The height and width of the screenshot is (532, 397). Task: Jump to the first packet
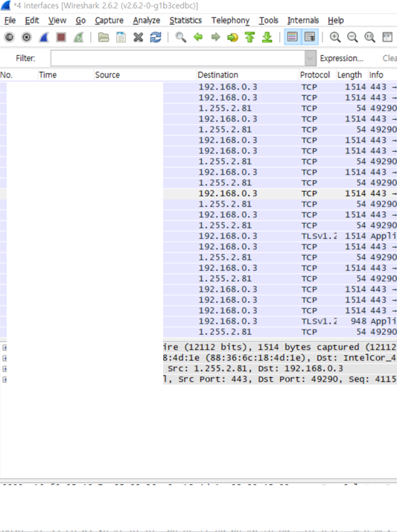[250, 37]
